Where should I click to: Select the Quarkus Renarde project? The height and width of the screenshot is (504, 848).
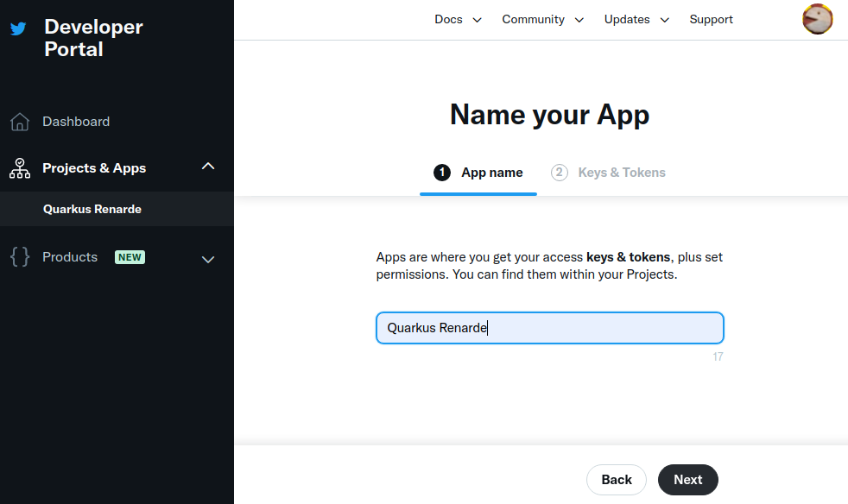point(92,209)
